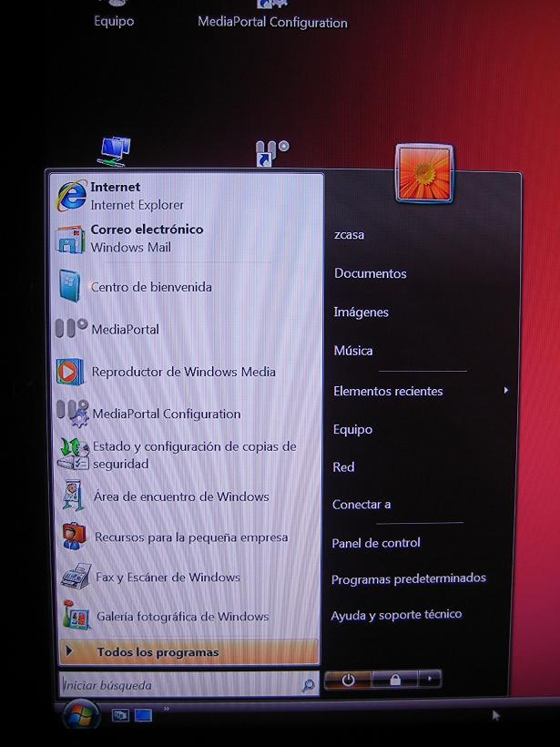The width and height of the screenshot is (560, 747).
Task: Open Panel de control
Action: tap(376, 543)
